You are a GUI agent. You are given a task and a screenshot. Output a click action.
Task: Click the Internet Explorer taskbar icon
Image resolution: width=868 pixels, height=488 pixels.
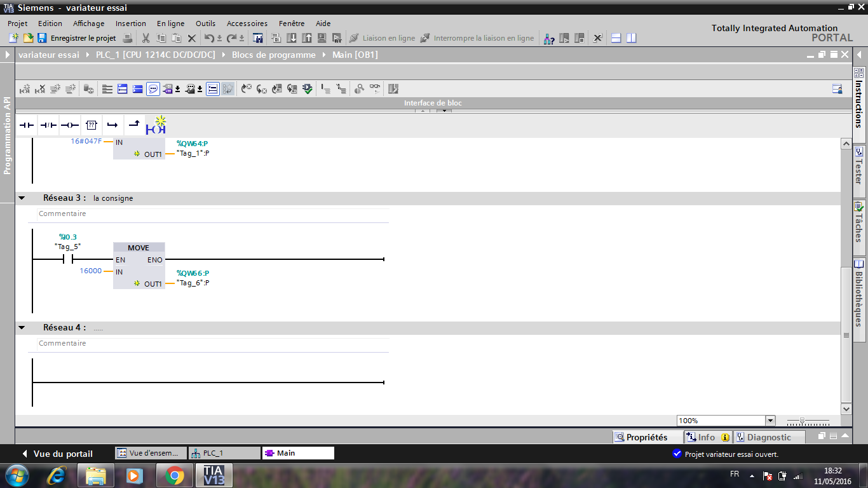[57, 475]
